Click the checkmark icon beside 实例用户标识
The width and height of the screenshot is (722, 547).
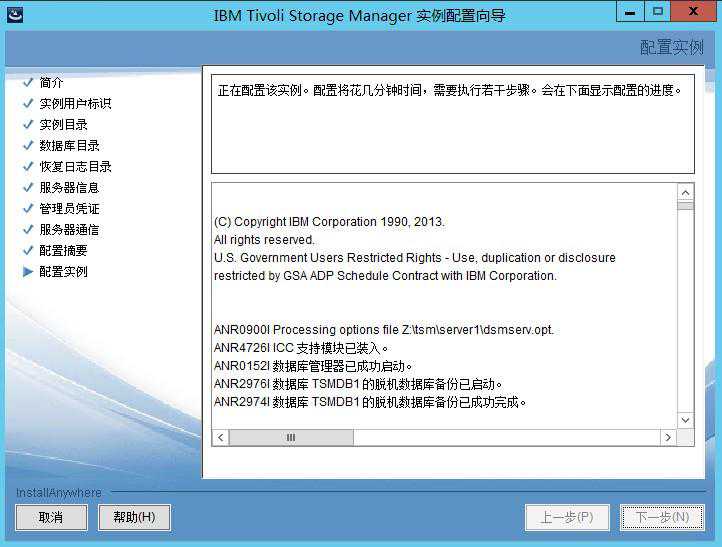[x=28, y=104]
